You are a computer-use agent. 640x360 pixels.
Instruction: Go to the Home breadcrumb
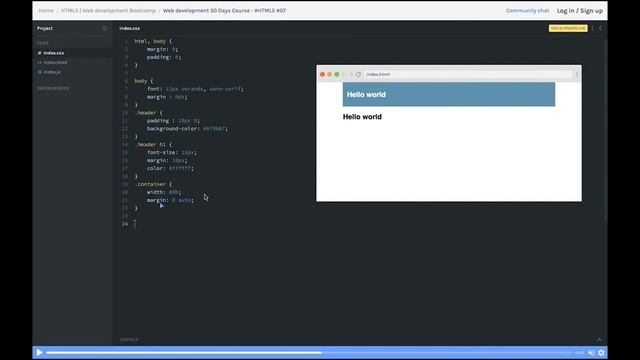[x=46, y=11]
